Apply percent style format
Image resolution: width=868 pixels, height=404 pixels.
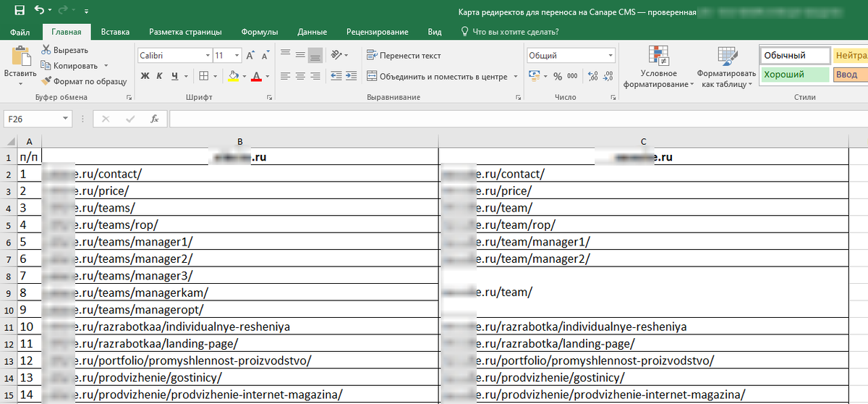[x=558, y=76]
